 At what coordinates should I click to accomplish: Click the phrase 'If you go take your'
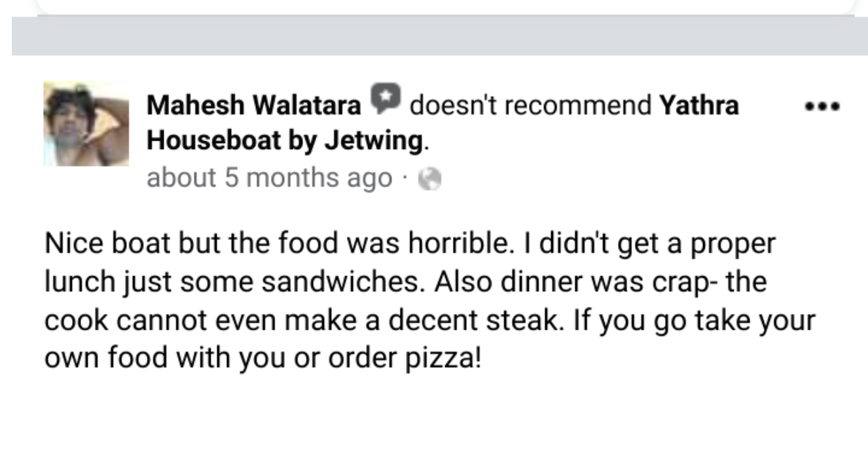coord(694,323)
